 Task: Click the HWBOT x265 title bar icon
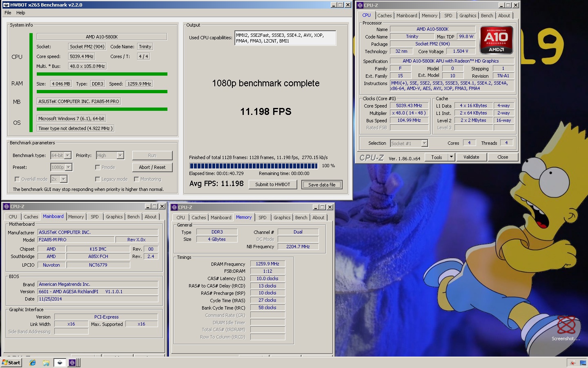(6, 5)
